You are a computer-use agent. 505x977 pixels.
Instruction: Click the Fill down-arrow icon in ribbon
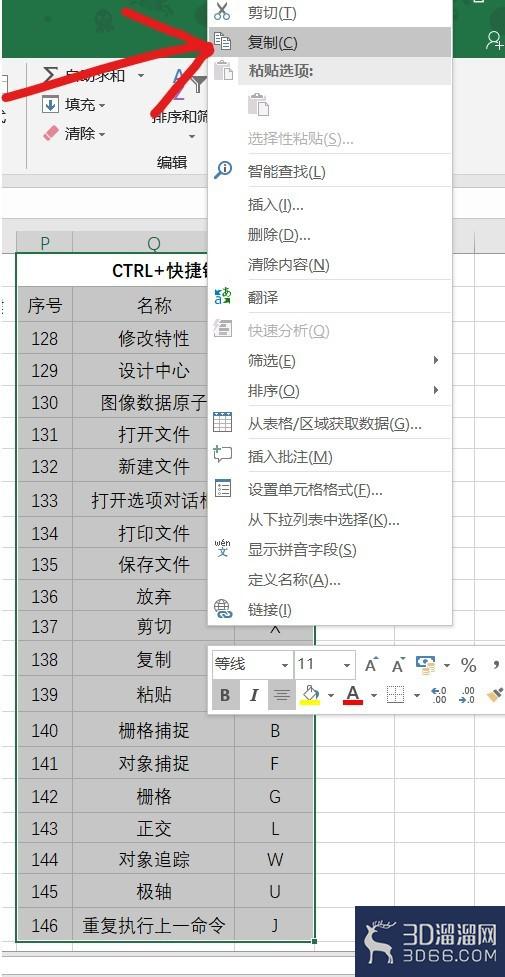[x=50, y=104]
